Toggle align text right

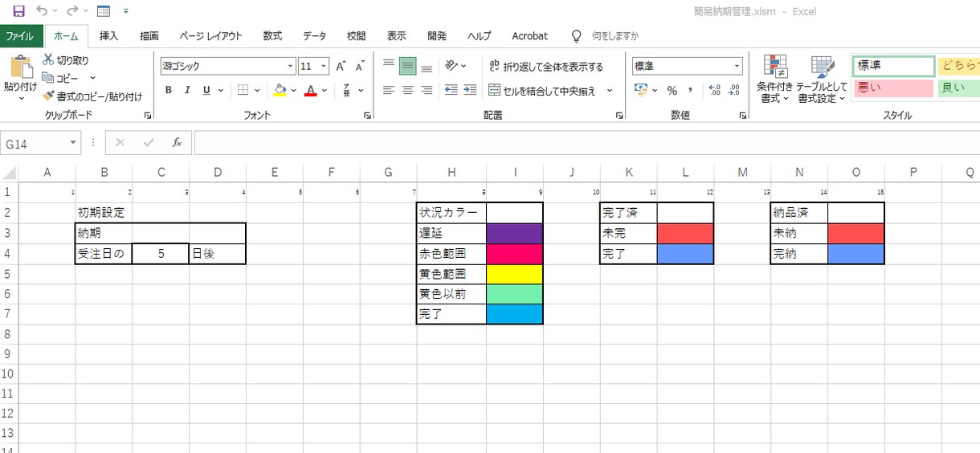point(427,90)
